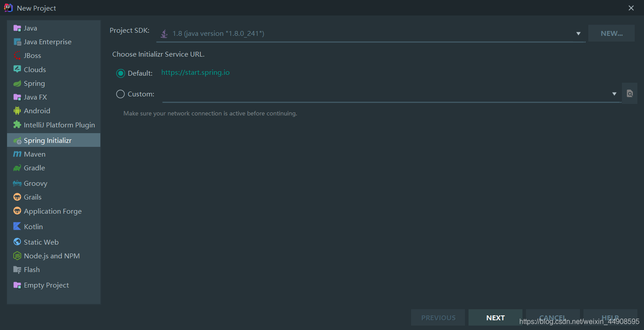Viewport: 644px width, 330px height.
Task: Click the HELP button
Action: (x=610, y=318)
